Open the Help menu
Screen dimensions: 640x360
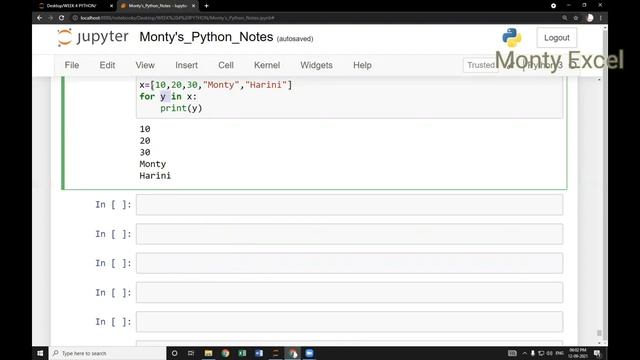362,65
